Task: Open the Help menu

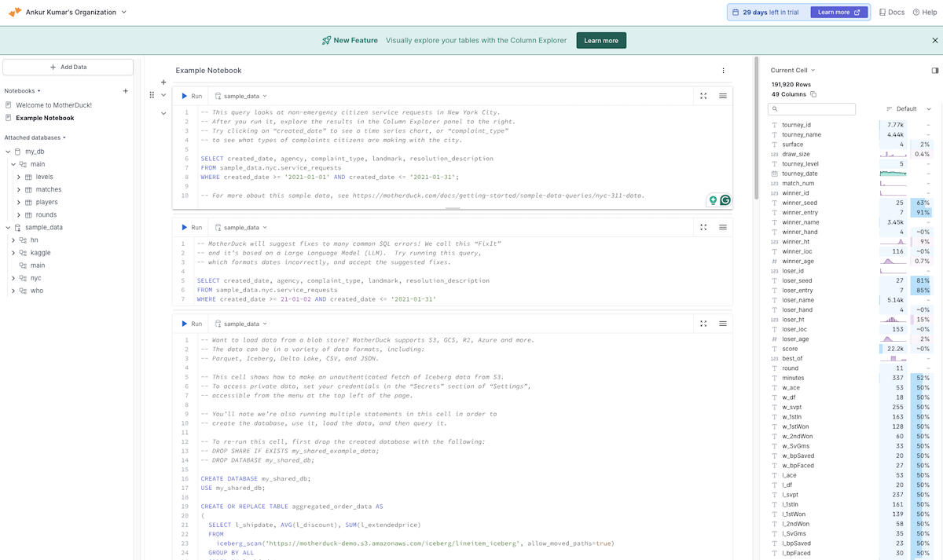Action: 925,13
